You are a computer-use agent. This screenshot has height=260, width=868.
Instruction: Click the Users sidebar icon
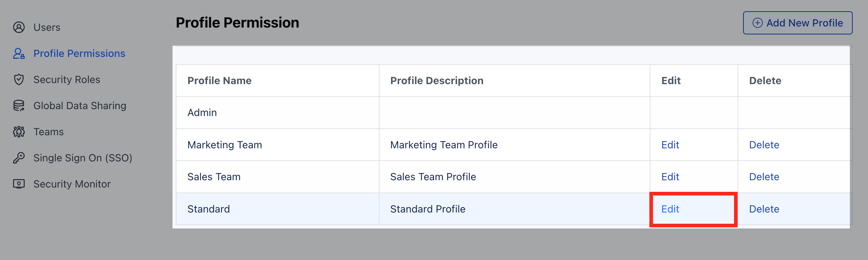[19, 27]
